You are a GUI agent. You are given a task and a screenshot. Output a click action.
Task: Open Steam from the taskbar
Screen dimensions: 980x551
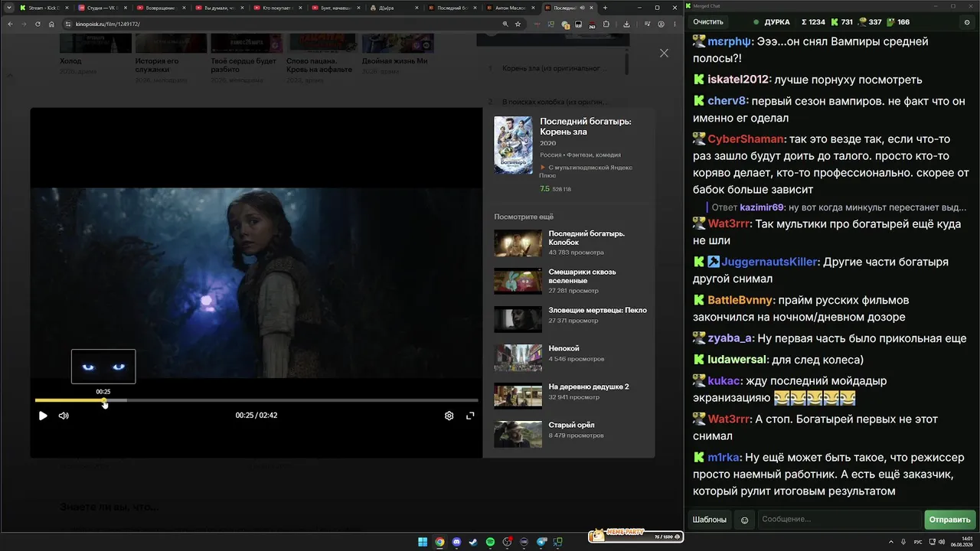tap(473, 543)
